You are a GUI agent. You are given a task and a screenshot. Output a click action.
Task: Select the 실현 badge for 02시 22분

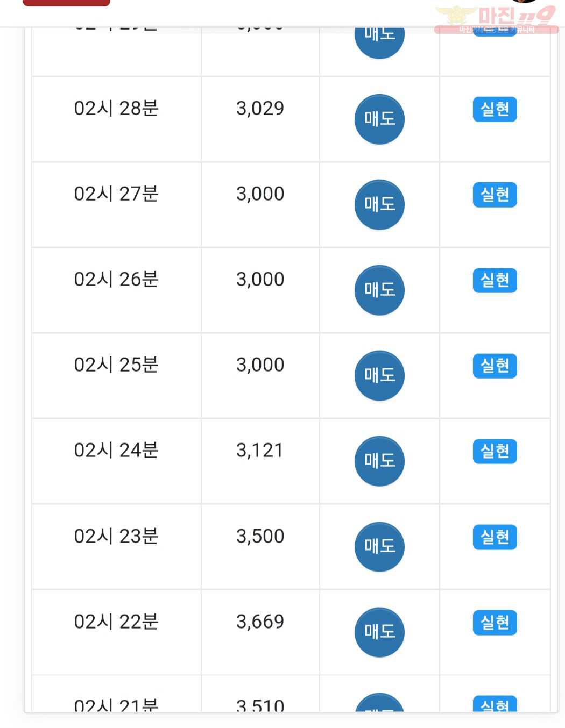pos(495,623)
